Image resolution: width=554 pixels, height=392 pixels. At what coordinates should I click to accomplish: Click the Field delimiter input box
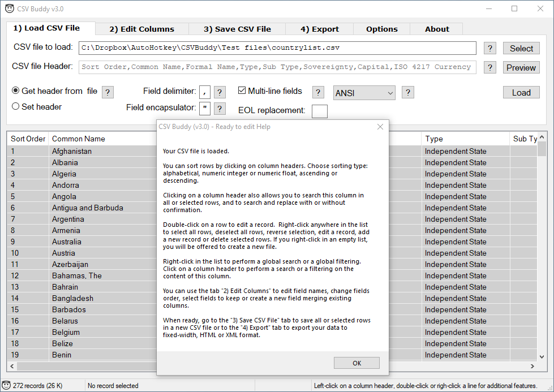pos(205,93)
